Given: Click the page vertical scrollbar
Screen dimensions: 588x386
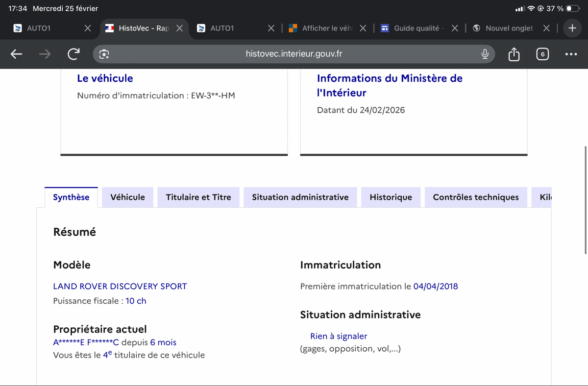Looking at the screenshot, I should [586, 200].
